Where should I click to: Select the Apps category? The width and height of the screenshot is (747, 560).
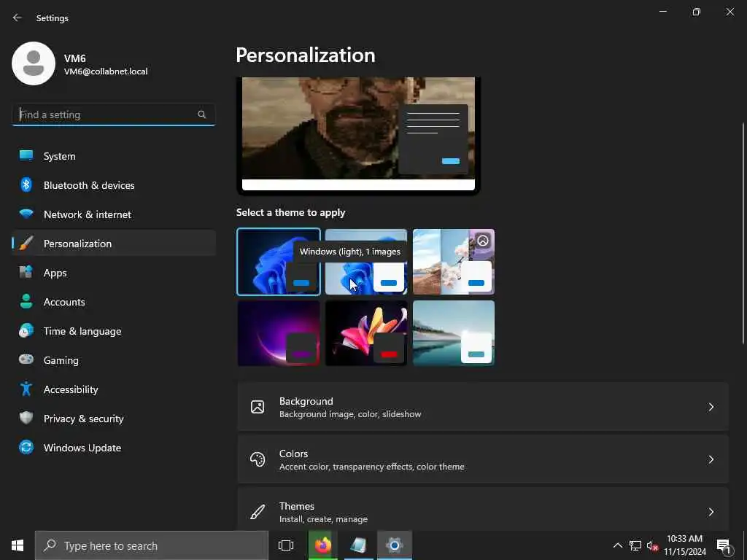point(114,273)
